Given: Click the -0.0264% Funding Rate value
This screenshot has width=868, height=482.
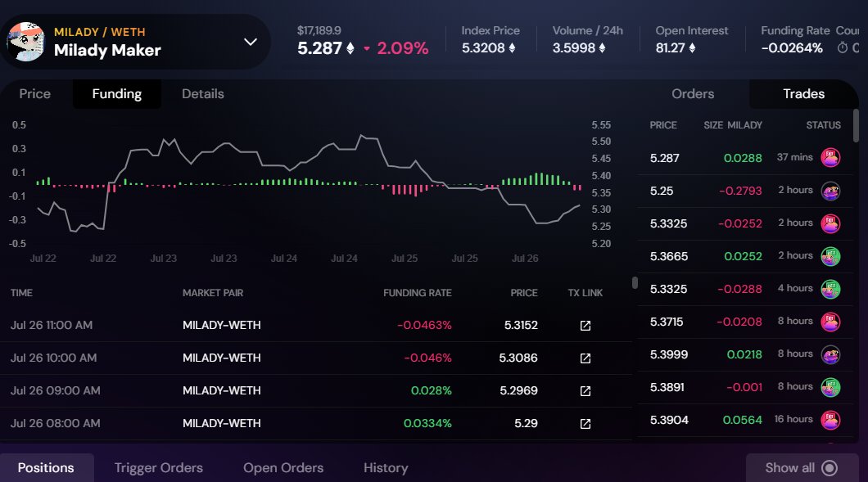Looking at the screenshot, I should [x=792, y=48].
